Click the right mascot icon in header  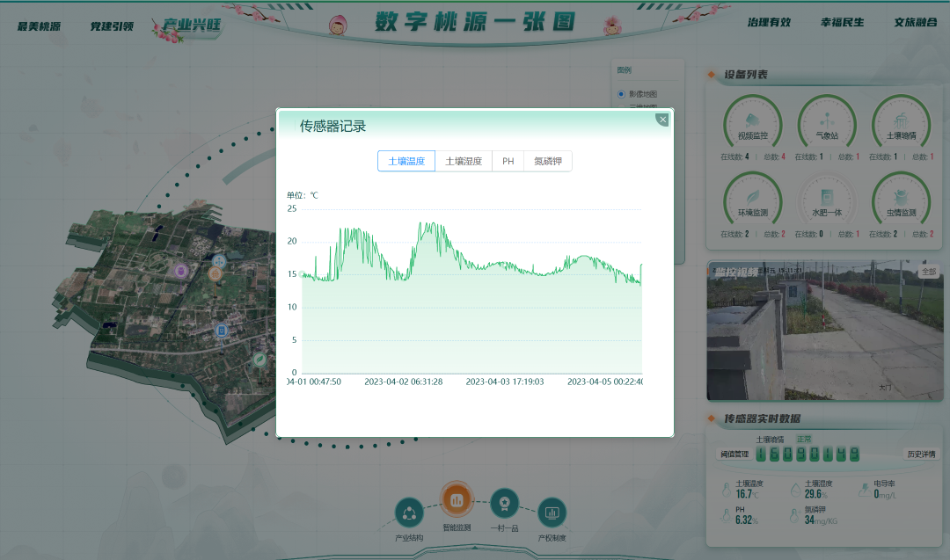(x=612, y=25)
